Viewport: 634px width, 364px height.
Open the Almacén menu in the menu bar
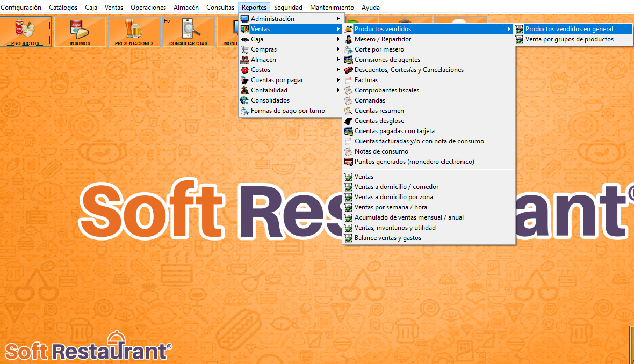coord(186,8)
